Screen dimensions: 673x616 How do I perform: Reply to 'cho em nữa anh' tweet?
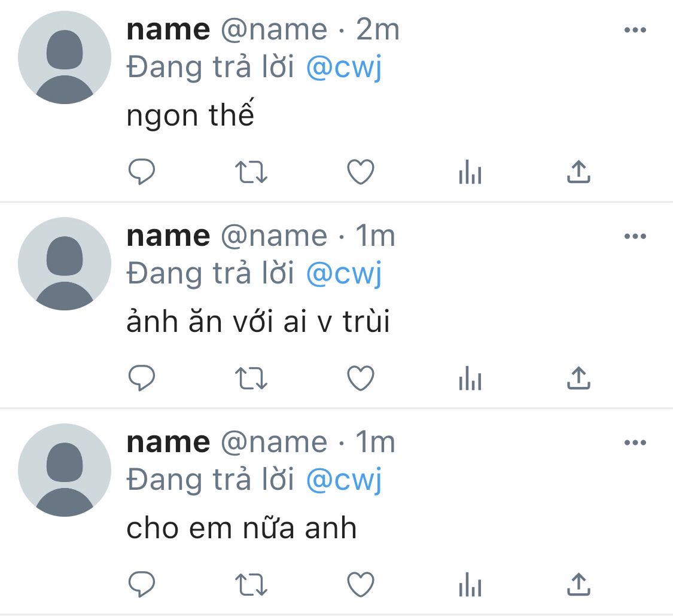142,584
